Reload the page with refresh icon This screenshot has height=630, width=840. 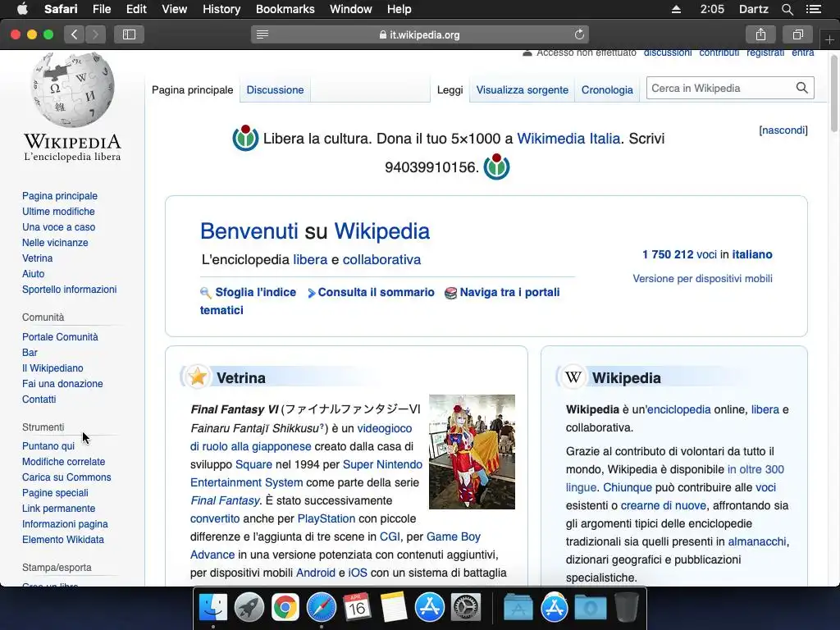[579, 34]
